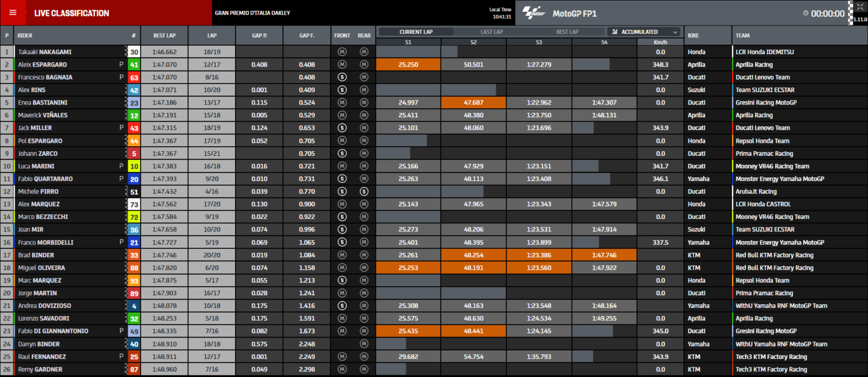Click number badge 30 for Nakagami

[134, 52]
